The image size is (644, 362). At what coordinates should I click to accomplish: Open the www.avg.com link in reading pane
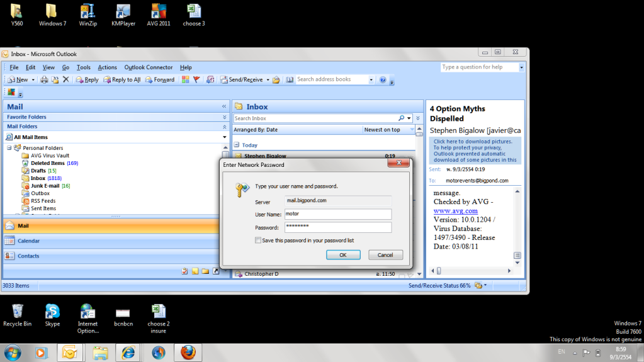click(x=456, y=211)
